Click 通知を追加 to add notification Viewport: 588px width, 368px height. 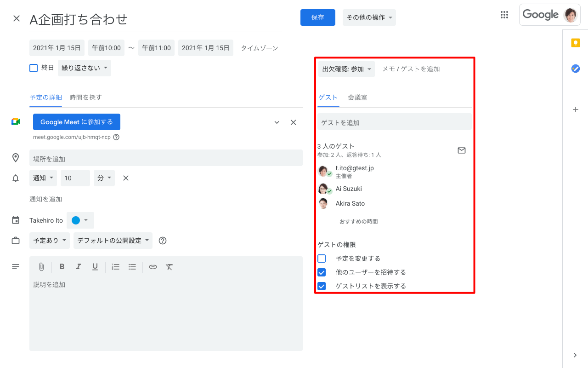coord(45,199)
